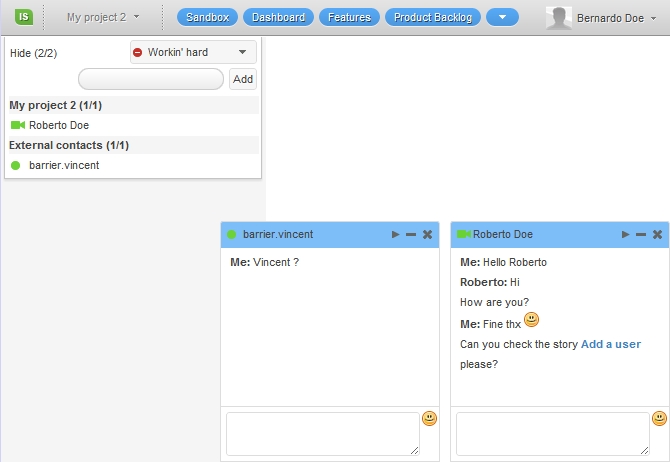Click the red busy status icon
The height and width of the screenshot is (462, 670).
click(138, 52)
